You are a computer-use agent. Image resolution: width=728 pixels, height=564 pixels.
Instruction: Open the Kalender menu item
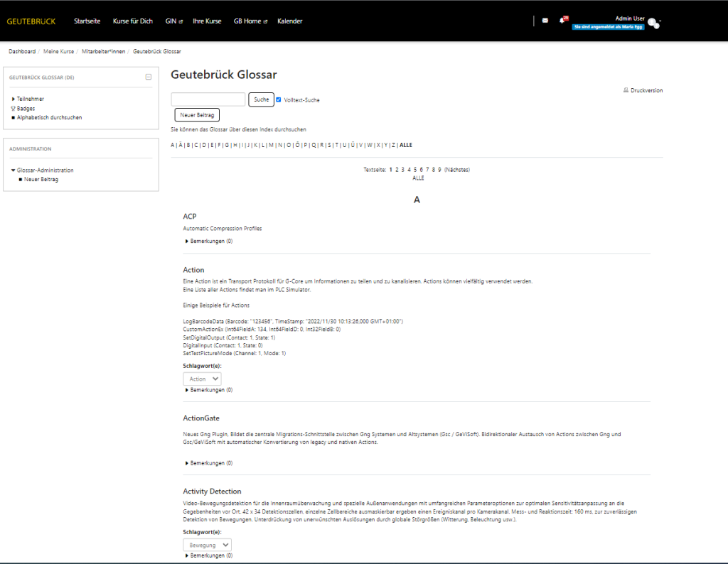click(290, 21)
